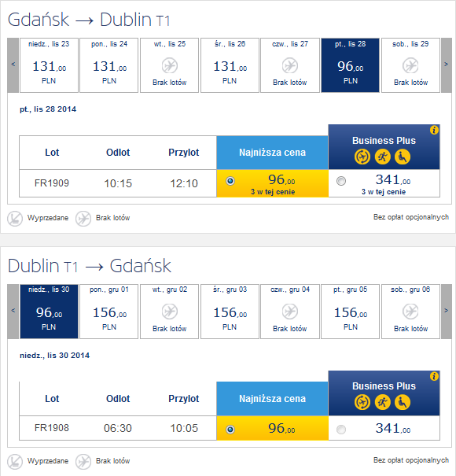Show later return dates with the right arrow

[447, 311]
